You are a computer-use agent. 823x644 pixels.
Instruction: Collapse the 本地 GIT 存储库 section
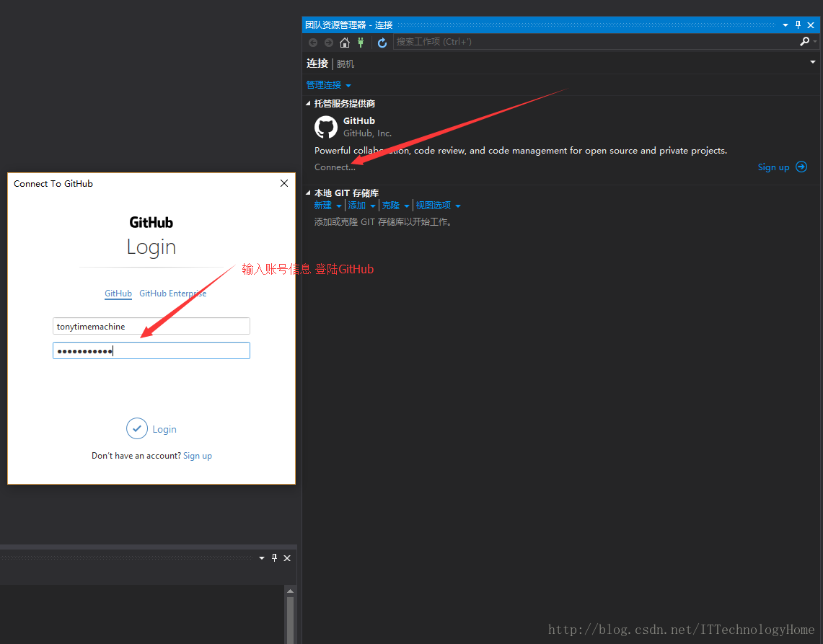(x=309, y=193)
